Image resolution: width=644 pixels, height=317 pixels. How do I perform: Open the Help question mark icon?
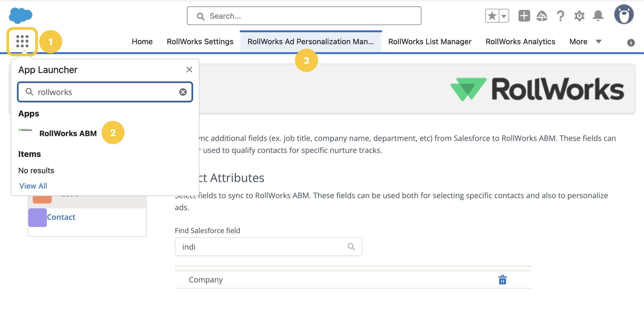(x=561, y=16)
